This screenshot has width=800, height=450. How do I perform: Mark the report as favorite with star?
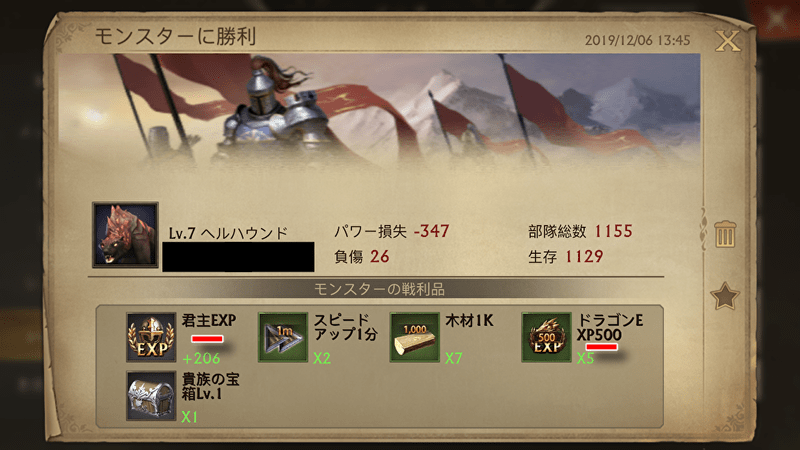[x=725, y=296]
